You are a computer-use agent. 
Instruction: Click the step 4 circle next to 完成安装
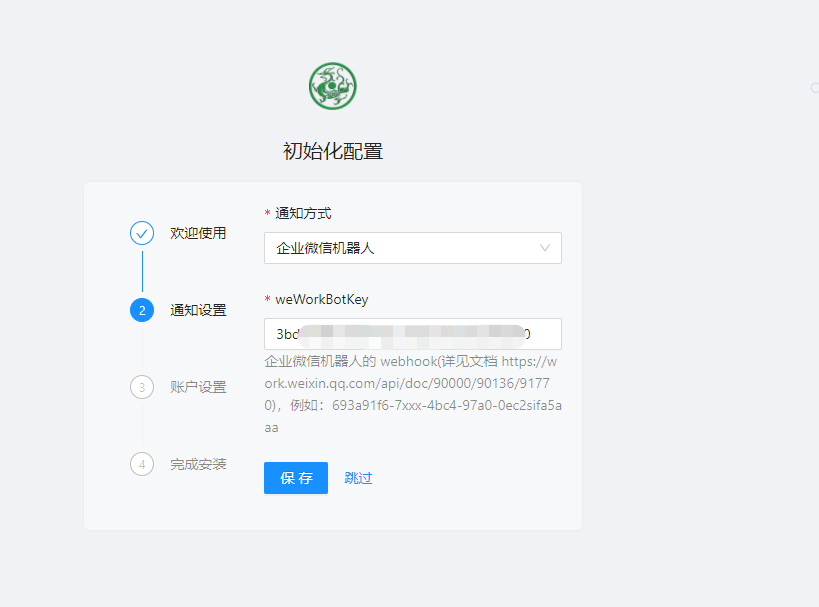(x=141, y=464)
